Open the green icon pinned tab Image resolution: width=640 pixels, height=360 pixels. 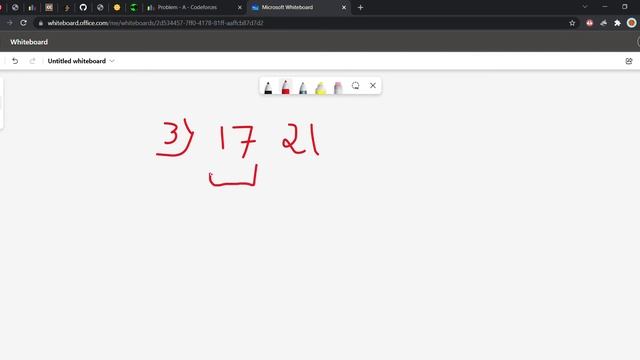click(x=133, y=7)
